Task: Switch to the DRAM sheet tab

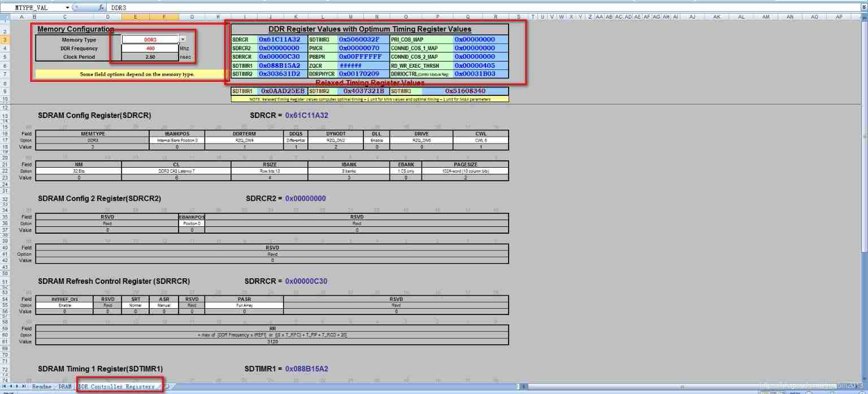Action: click(x=65, y=386)
